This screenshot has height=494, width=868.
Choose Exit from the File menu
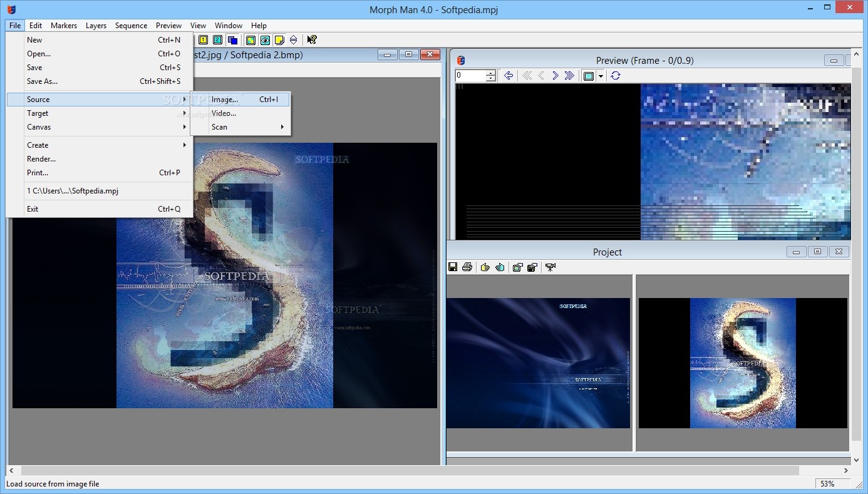100,209
